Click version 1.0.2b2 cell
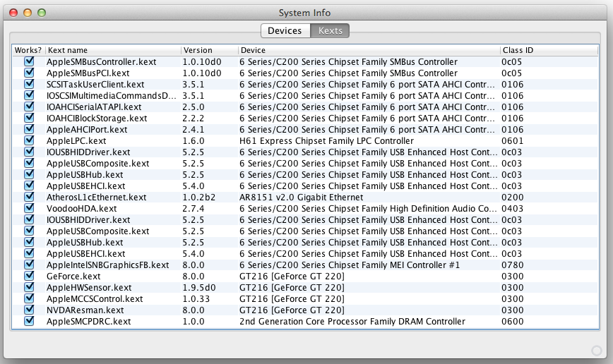This screenshot has width=613, height=364. [199, 198]
